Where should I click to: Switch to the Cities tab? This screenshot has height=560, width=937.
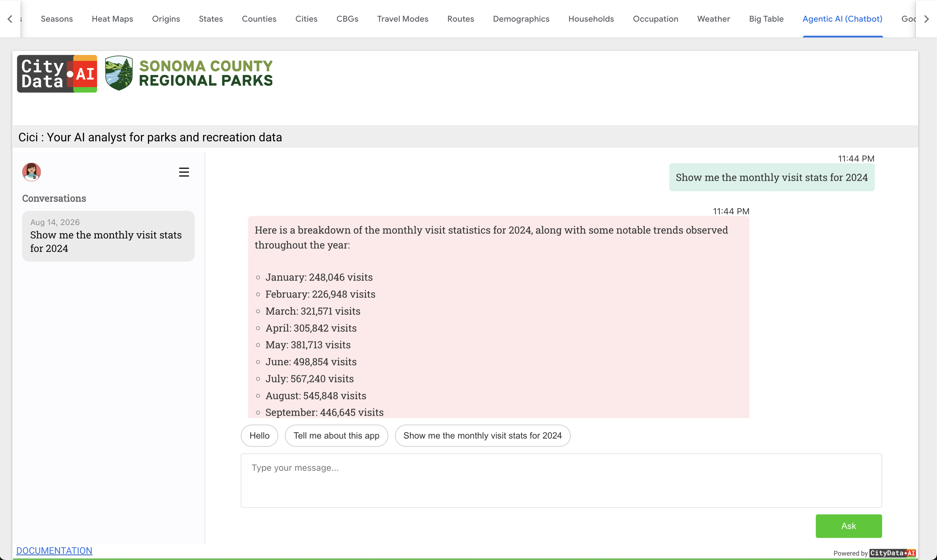coord(306,19)
